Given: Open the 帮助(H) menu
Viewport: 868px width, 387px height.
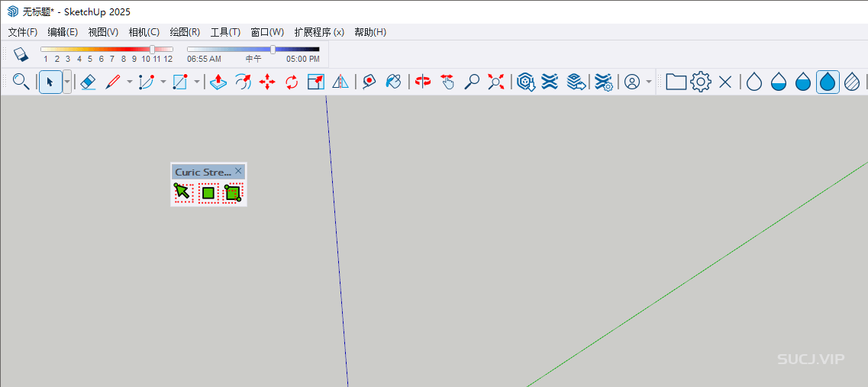Looking at the screenshot, I should click(x=370, y=32).
